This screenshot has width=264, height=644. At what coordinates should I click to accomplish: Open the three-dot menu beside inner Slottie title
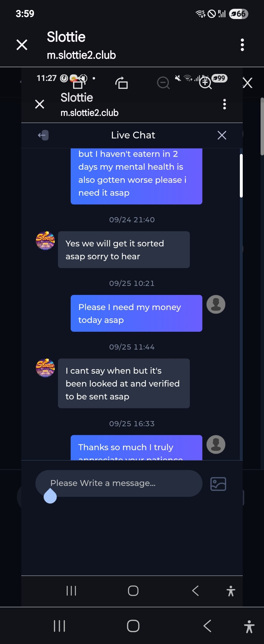coord(224,104)
